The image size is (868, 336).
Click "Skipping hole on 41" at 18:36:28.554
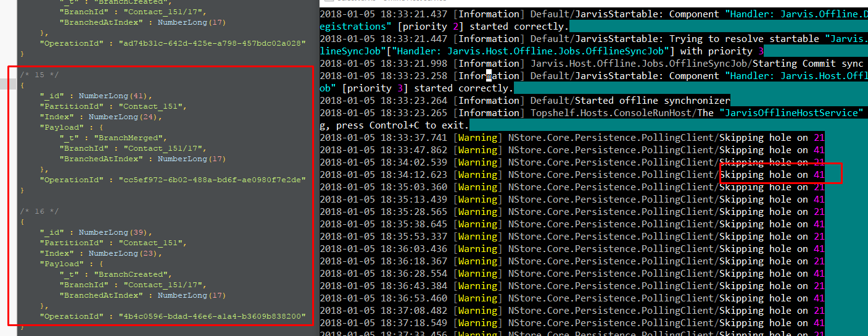[772, 273]
